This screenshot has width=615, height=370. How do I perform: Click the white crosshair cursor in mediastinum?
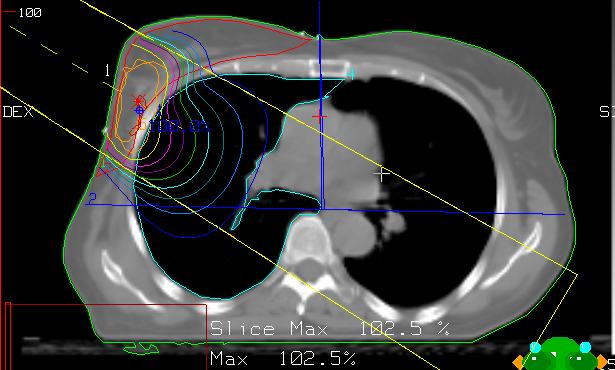tap(382, 173)
